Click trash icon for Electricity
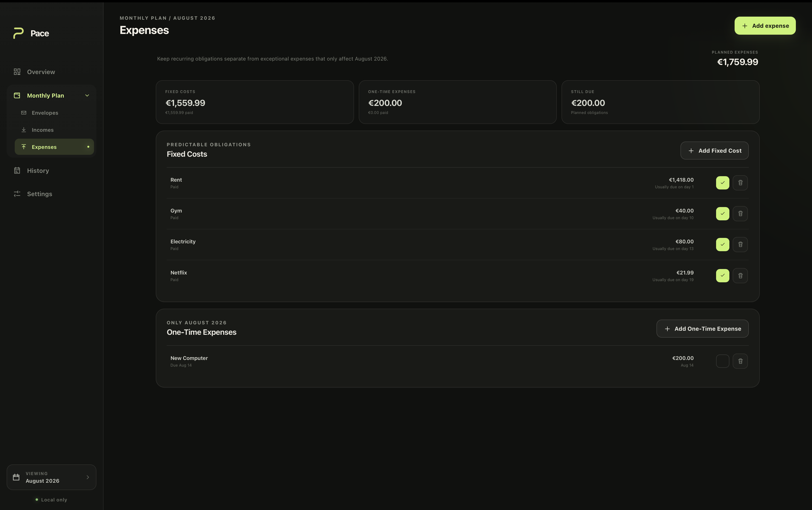Image resolution: width=812 pixels, height=510 pixels. coord(740,245)
